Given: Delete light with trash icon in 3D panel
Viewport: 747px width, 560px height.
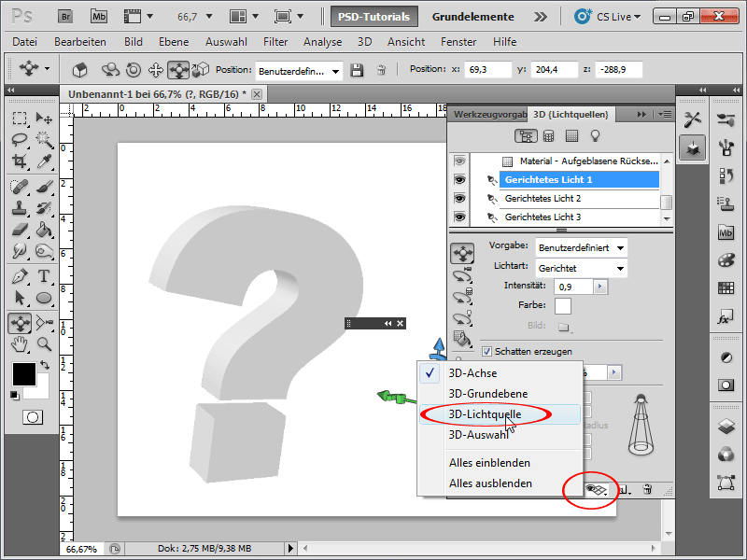Looking at the screenshot, I should [647, 489].
